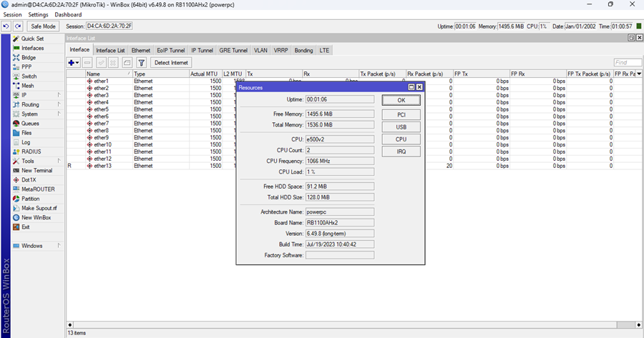Open Mesh in the sidebar
This screenshot has width=644, height=338.
tap(27, 86)
